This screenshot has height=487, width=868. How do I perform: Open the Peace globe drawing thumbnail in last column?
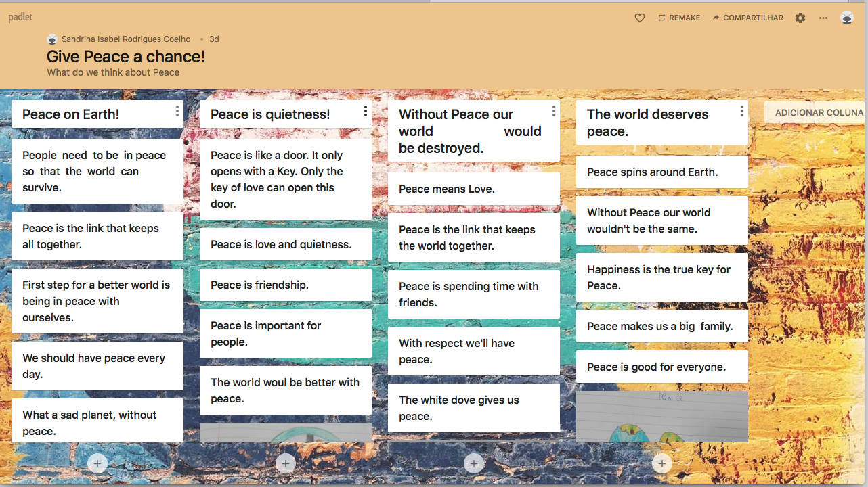tap(662, 417)
